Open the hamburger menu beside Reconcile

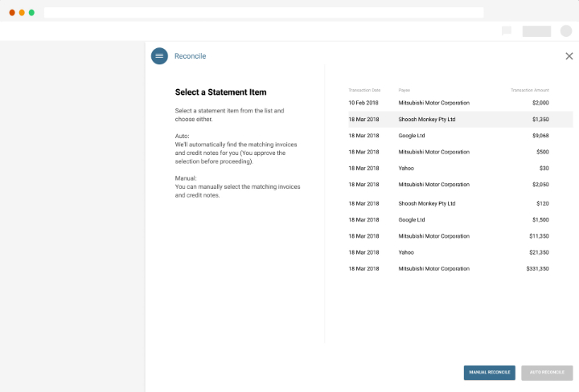159,56
